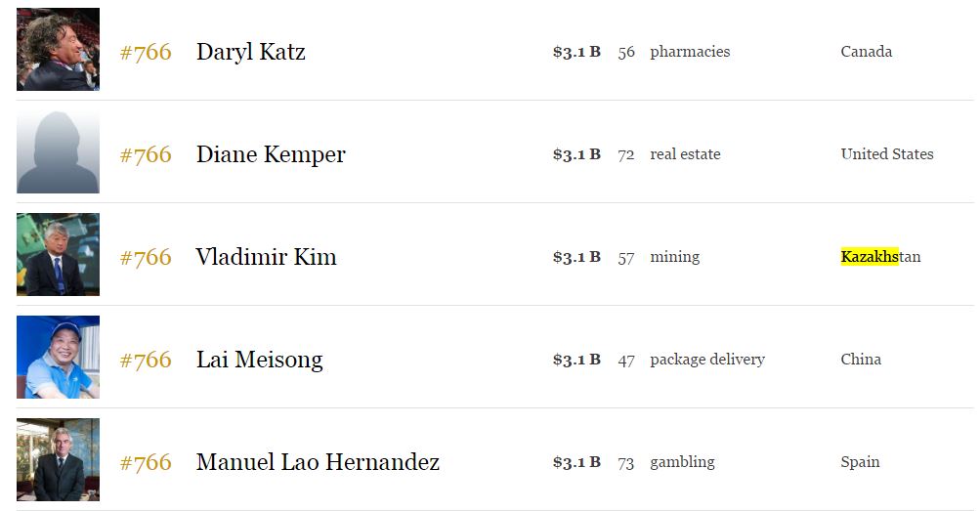Select United States in Kemper row

887,153
